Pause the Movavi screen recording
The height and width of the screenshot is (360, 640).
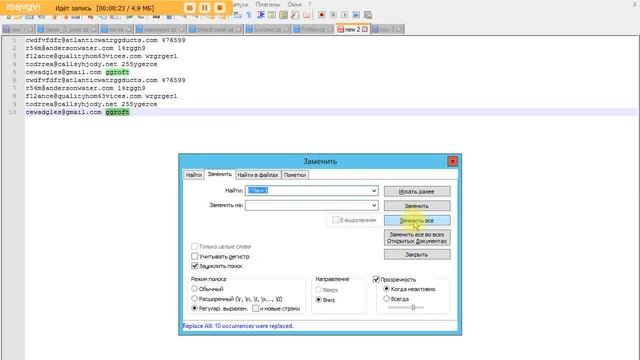(x=204, y=8)
